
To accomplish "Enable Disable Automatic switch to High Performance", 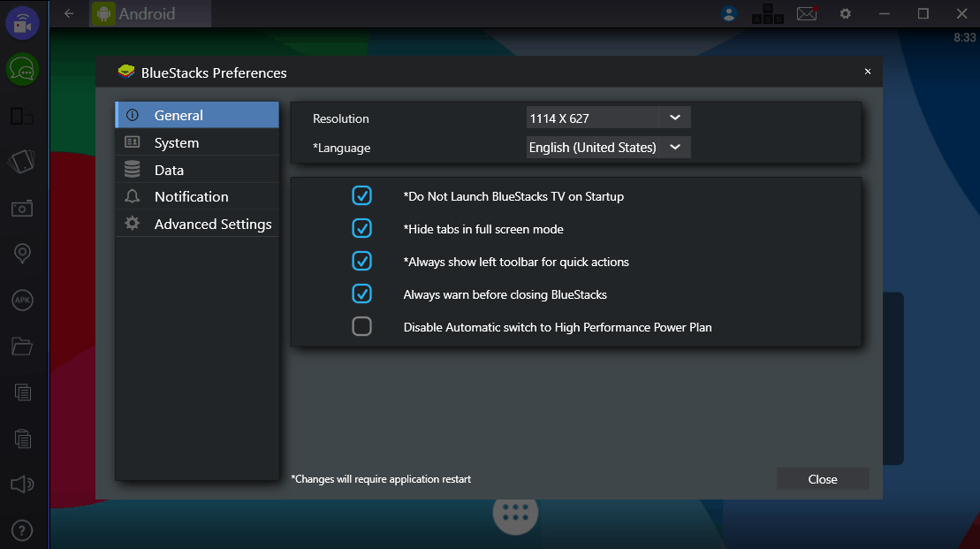I will click(x=362, y=326).
